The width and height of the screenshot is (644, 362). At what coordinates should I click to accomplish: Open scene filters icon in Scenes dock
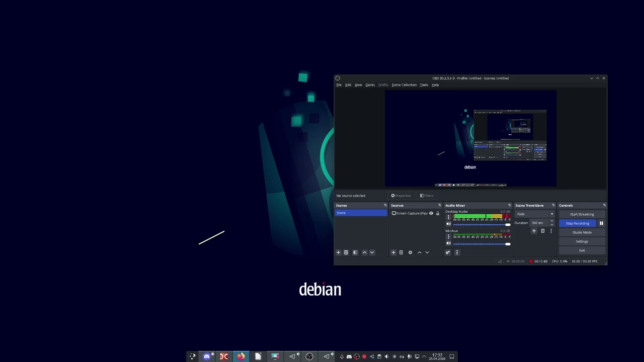tap(355, 252)
